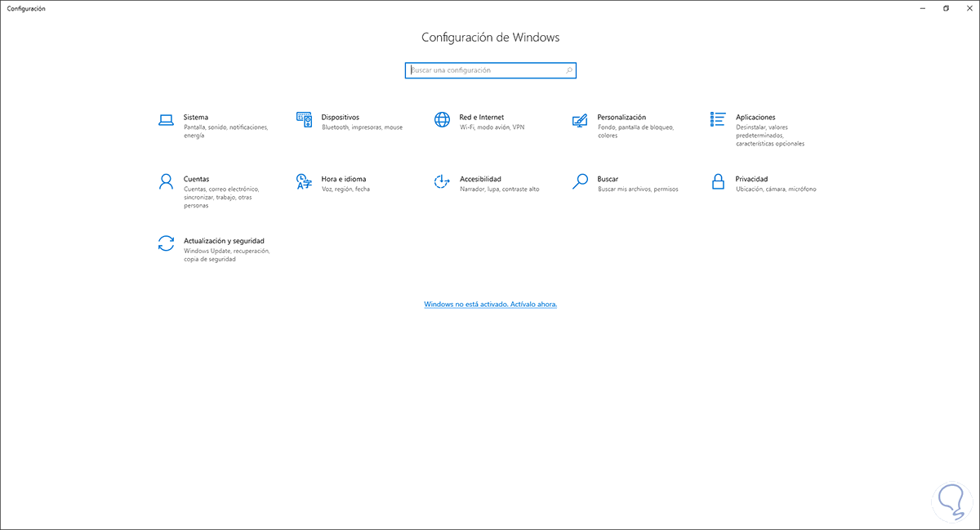This screenshot has height=530, width=980.
Task: Open Actualización y seguridad settings
Action: (166, 243)
